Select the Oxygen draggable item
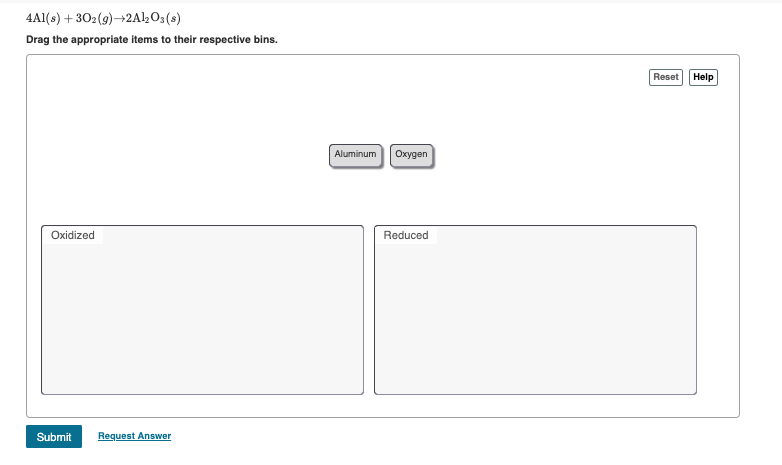 [x=411, y=155]
